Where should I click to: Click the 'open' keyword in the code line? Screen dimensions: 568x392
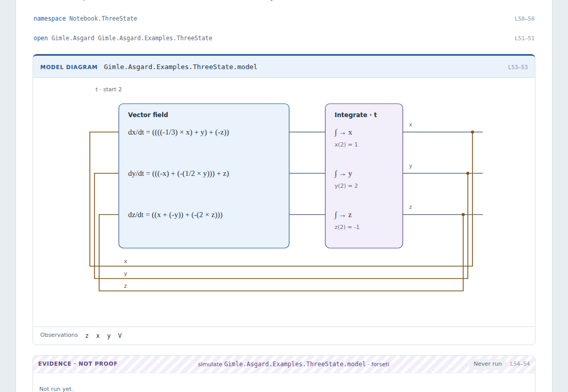tap(41, 38)
